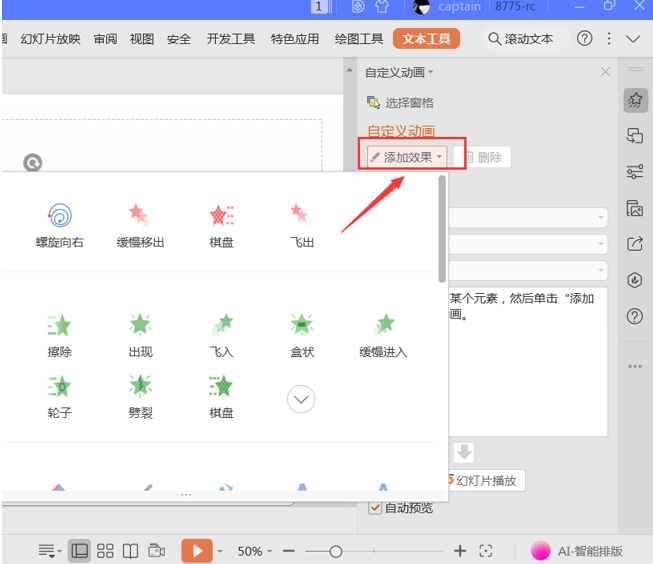The image size is (653, 564).
Task: Apply the 飞入 entrance effect
Action: pyautogui.click(x=221, y=335)
